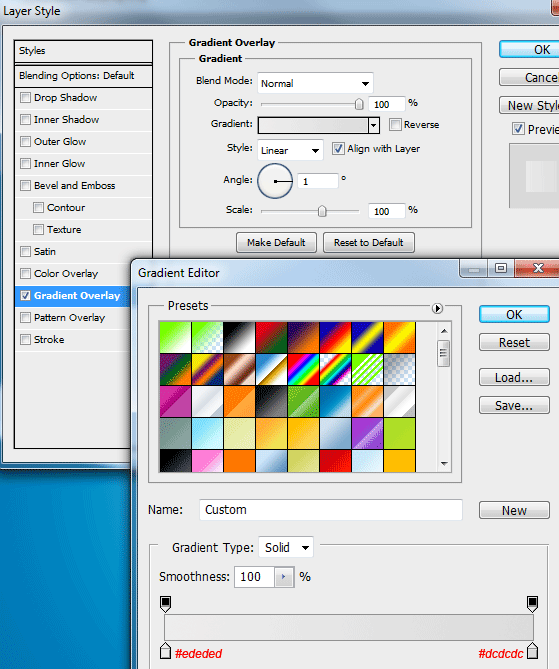Click OK in the Gradient Editor
The width and height of the screenshot is (559, 669).
(514, 314)
